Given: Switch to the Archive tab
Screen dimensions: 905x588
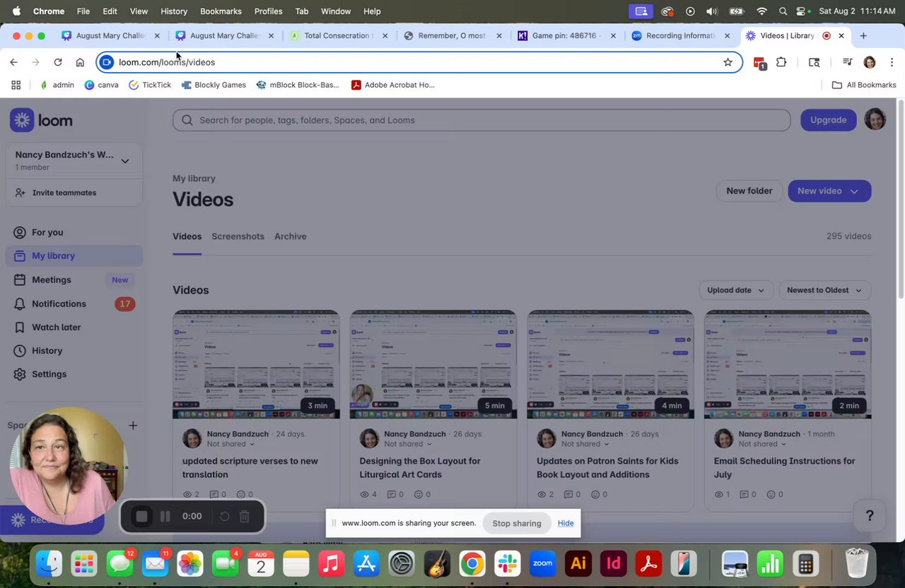Looking at the screenshot, I should tap(291, 237).
